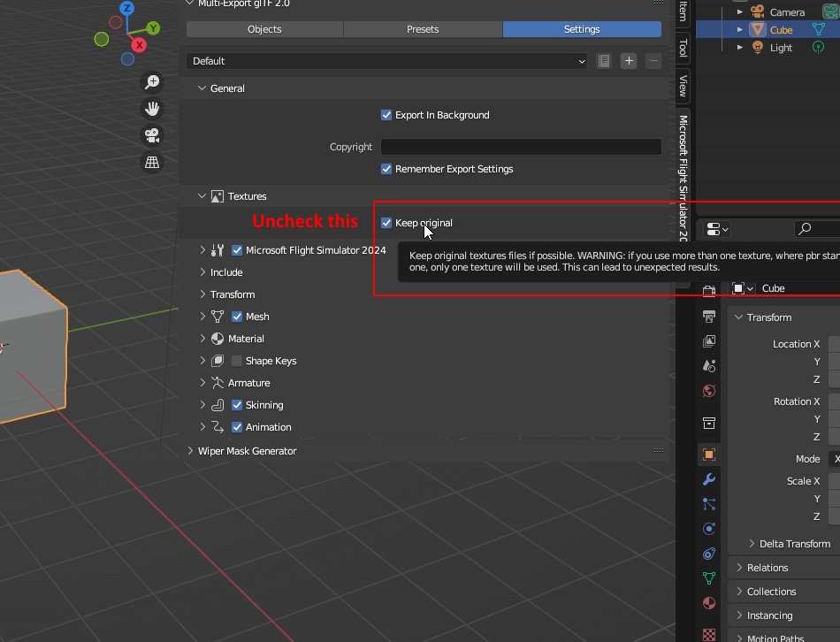Open the Modifiers wrench properties tab
Viewport: 840px width, 642px height.
pos(708,479)
